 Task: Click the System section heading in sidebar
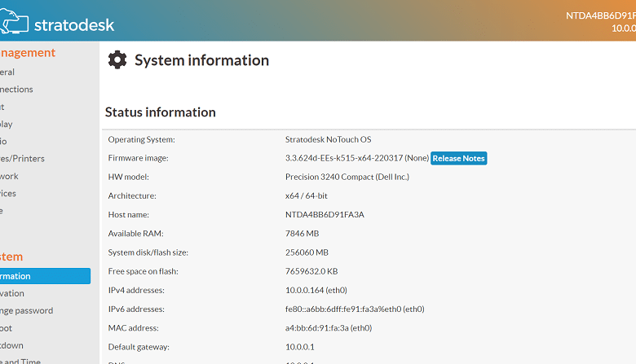coord(11,257)
